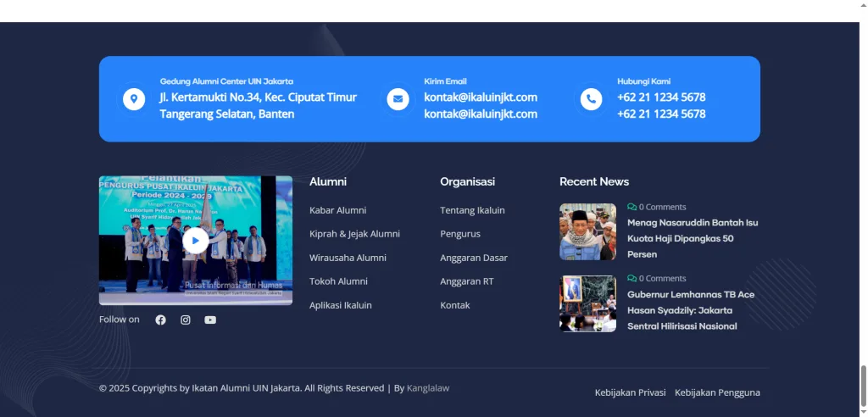This screenshot has height=417, width=868.
Task: Read Gubernur Lemhannas TB Ace article
Action: click(690, 310)
